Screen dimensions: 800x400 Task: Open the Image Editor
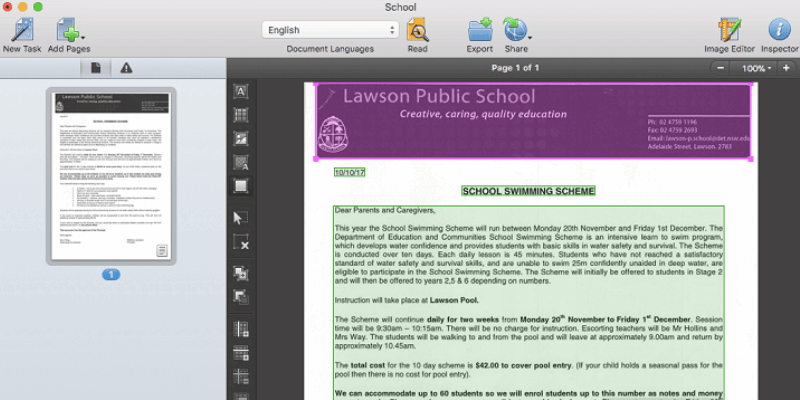pos(730,30)
